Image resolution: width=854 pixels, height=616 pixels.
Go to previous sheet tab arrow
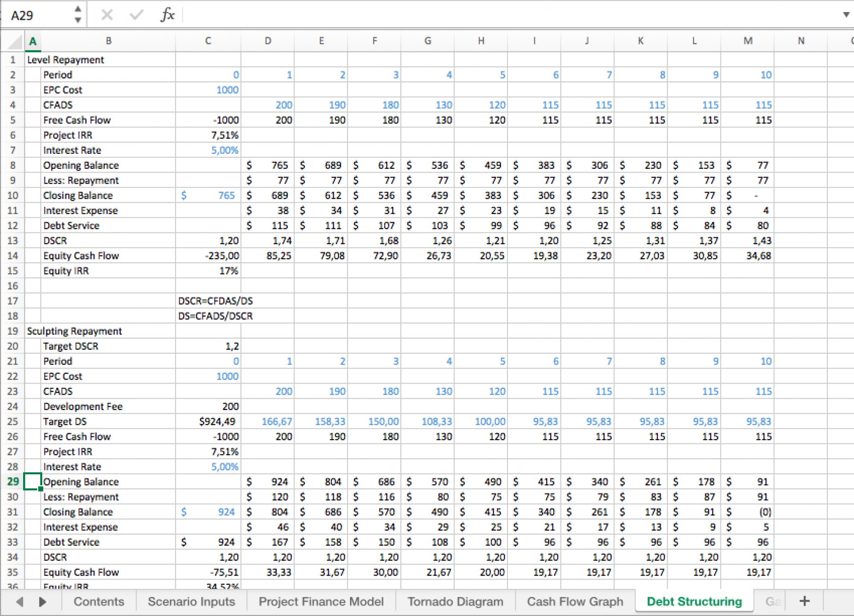point(19,602)
